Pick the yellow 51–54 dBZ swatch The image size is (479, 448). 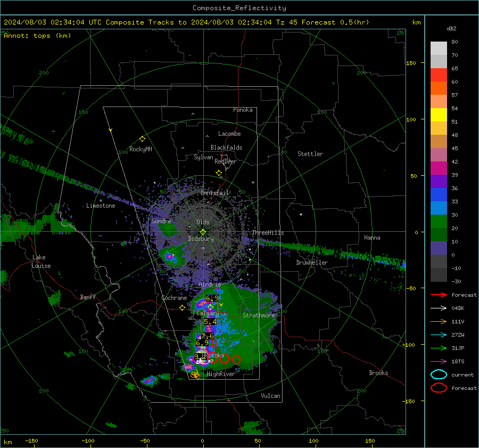[439, 115]
